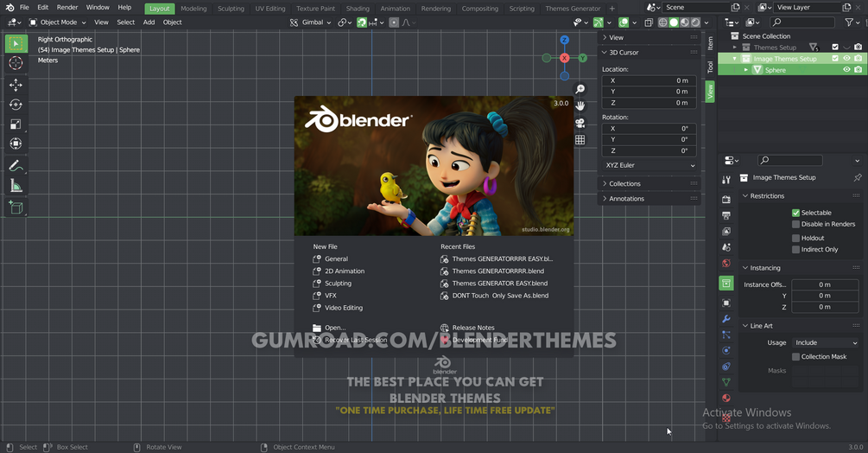Open the File menu
The width and height of the screenshot is (868, 453).
24,8
